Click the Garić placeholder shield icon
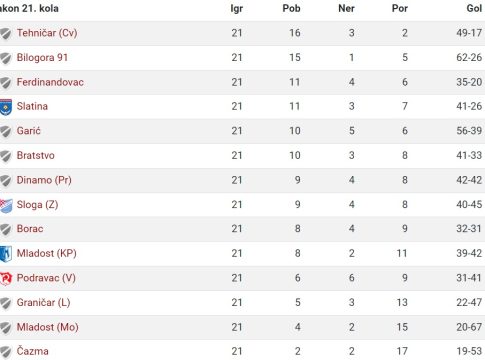Image resolution: width=485 pixels, height=360 pixels. (6, 131)
